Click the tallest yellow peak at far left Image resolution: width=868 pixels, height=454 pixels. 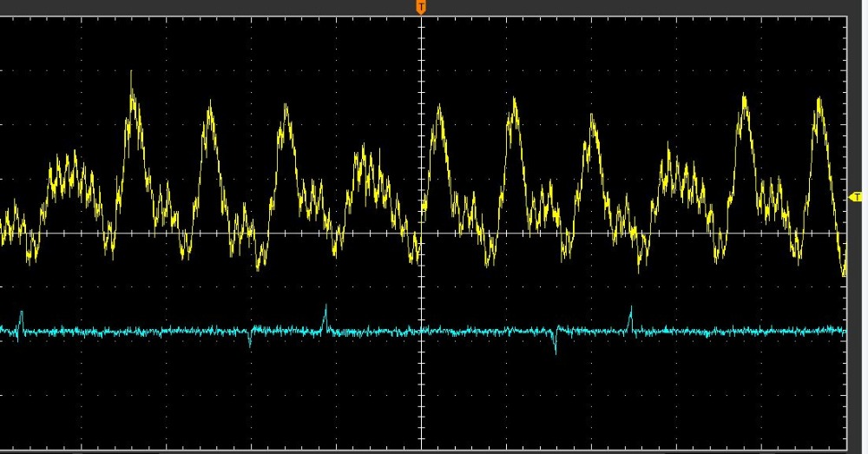(132, 76)
